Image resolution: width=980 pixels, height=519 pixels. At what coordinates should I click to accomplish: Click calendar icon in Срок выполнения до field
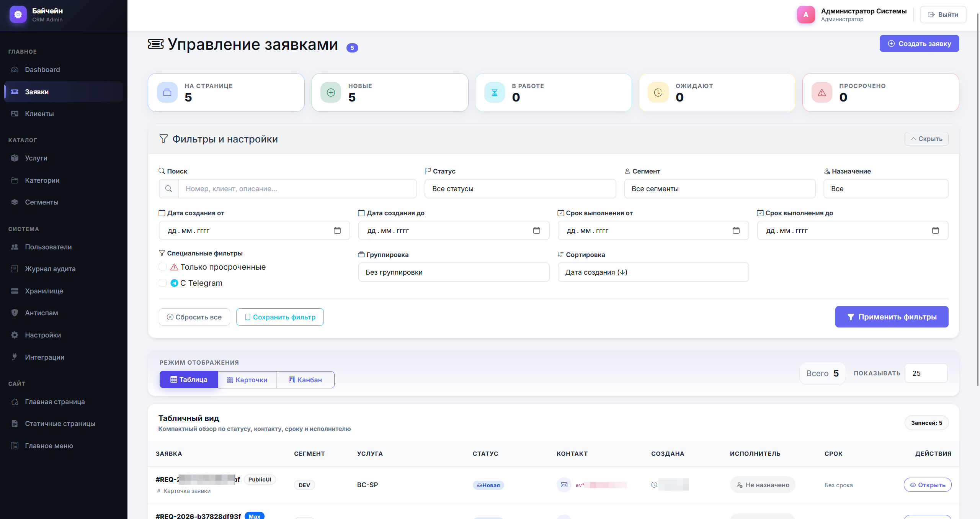935,231
